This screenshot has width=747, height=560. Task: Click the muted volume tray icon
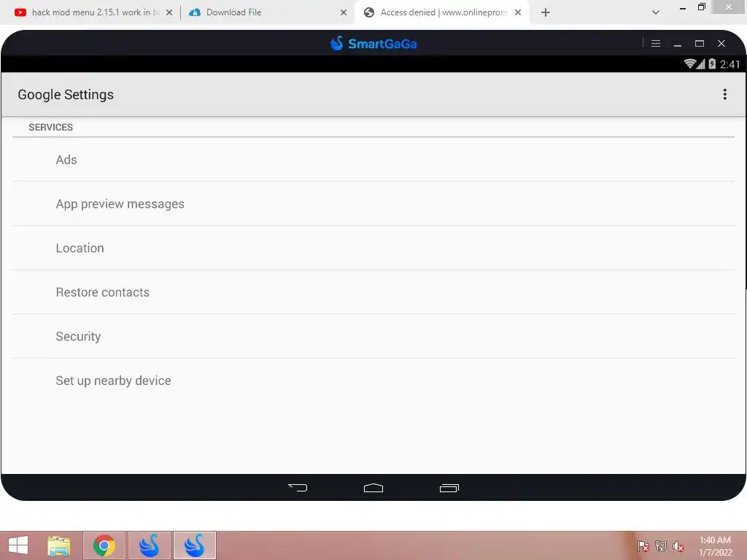click(678, 545)
